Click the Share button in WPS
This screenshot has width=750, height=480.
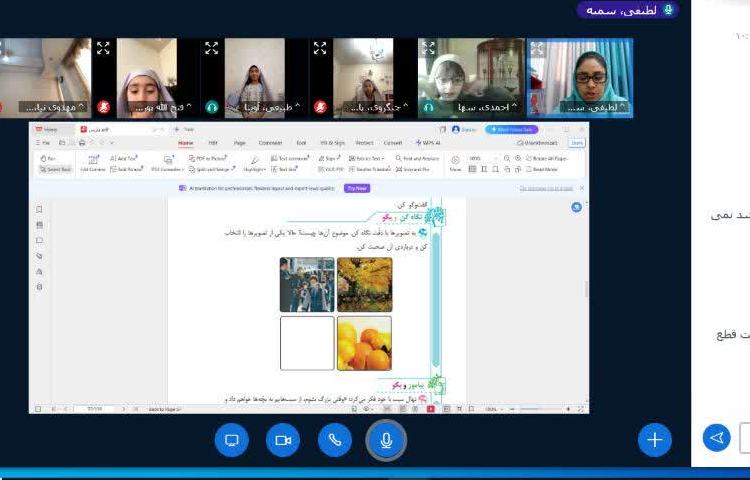coord(577,142)
